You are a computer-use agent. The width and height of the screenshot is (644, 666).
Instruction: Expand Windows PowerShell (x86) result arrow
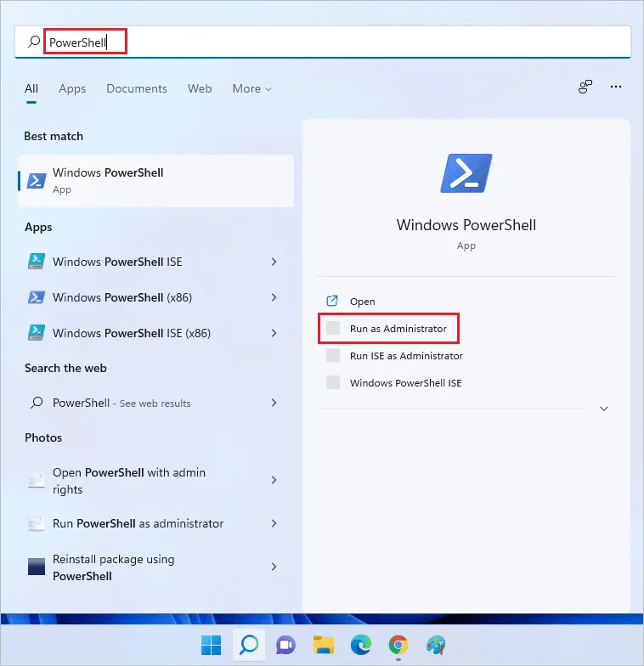274,297
